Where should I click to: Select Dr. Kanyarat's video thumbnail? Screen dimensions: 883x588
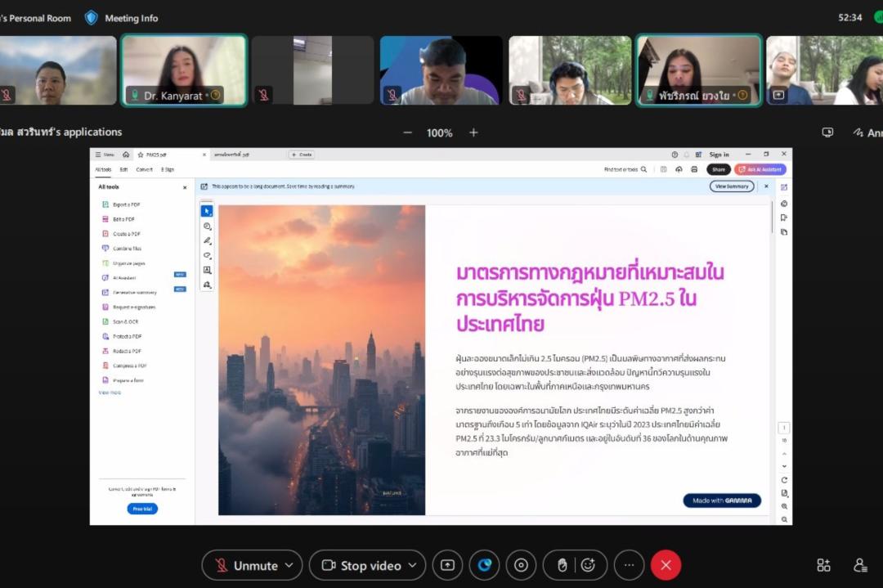coord(184,70)
